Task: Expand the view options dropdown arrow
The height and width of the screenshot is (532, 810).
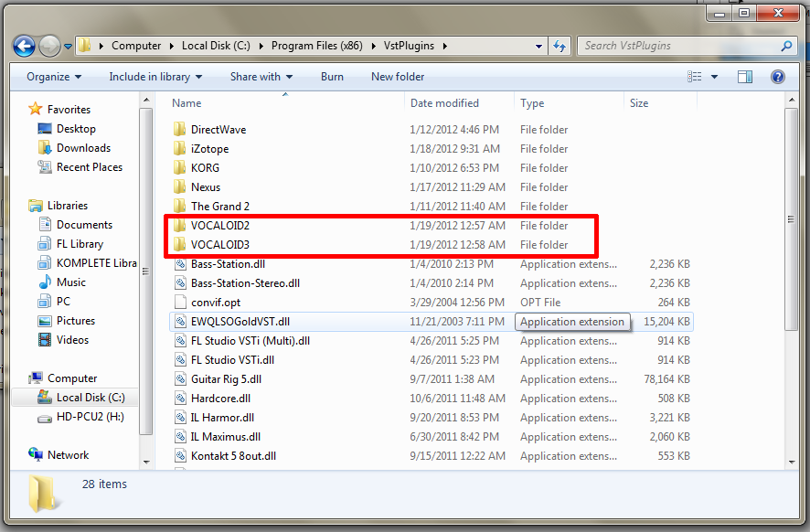Action: point(714,77)
